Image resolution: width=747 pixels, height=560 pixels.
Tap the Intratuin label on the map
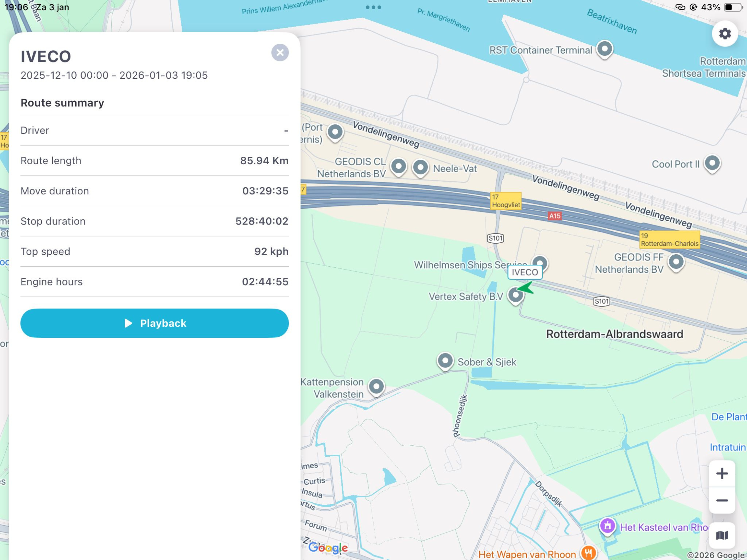click(728, 447)
